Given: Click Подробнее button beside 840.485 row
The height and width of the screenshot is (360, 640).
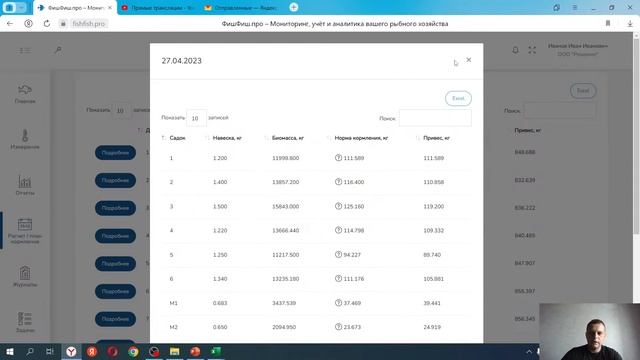Looking at the screenshot, I should [116, 236].
